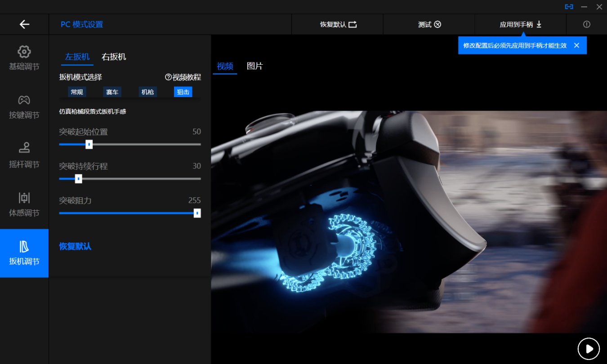Image resolution: width=607 pixels, height=364 pixels.
Task: Select 扳机调节 trigger settings
Action: pyautogui.click(x=24, y=253)
